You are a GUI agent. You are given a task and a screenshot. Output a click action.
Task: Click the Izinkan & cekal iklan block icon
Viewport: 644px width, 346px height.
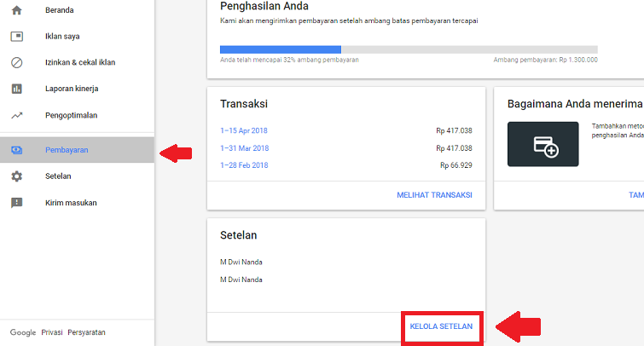click(17, 62)
